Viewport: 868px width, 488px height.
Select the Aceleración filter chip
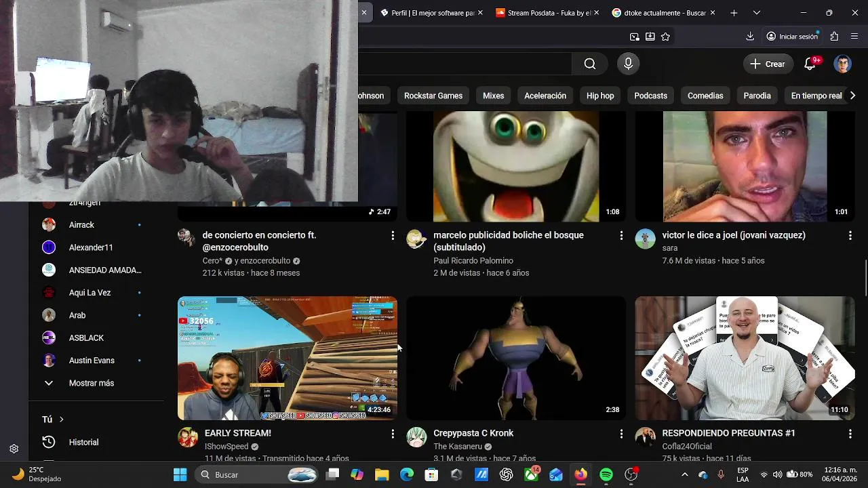(545, 96)
